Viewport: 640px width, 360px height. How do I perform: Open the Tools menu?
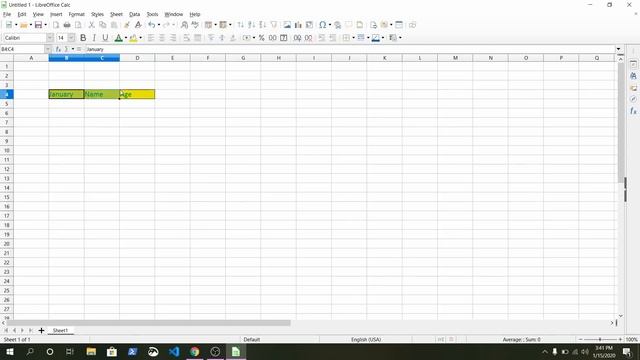[152, 14]
